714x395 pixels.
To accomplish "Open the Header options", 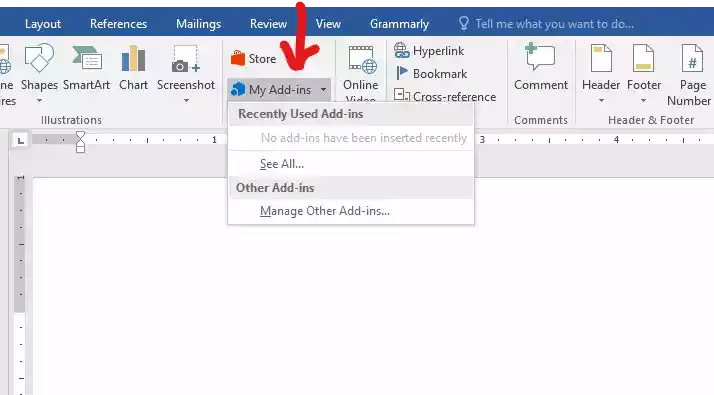I will (x=601, y=73).
